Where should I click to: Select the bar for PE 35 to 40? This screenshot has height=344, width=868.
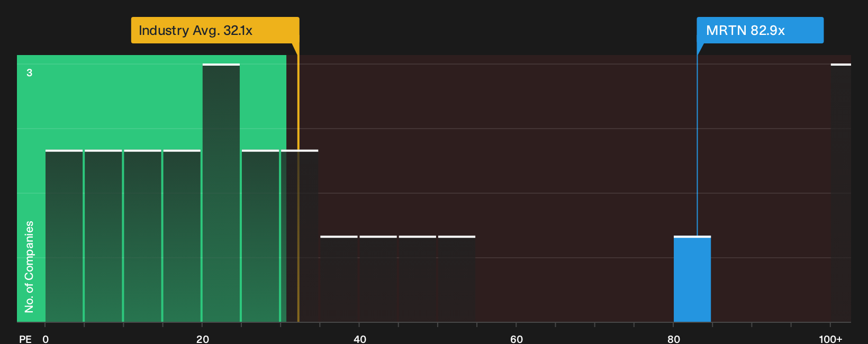[339, 279]
